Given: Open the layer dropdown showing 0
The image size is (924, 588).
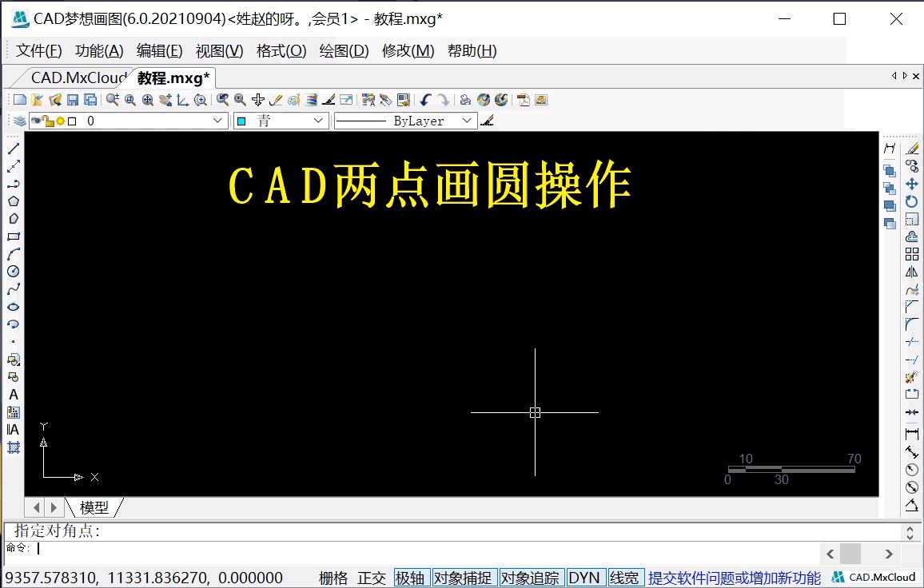Looking at the screenshot, I should pos(218,121).
